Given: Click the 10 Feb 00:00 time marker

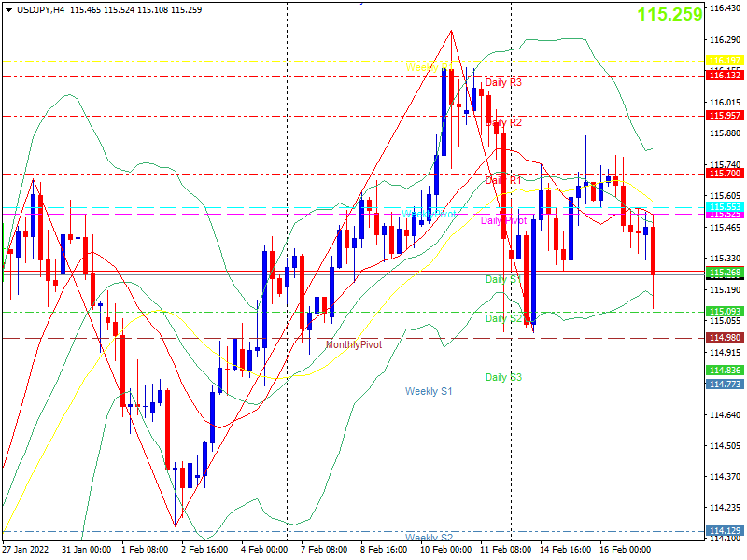Looking at the screenshot, I should (445, 550).
